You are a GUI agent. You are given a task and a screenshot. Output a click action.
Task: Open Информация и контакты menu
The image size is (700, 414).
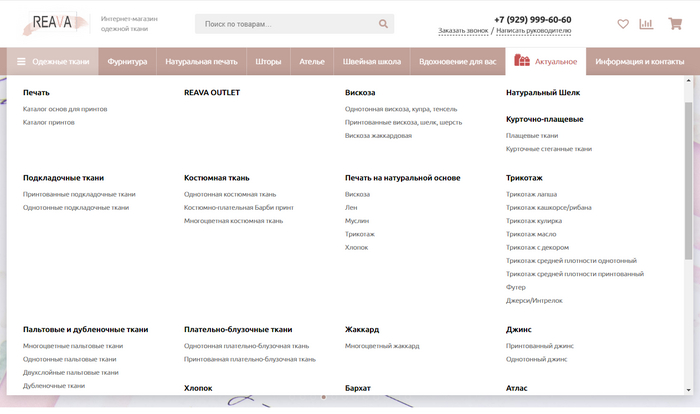[x=640, y=62]
